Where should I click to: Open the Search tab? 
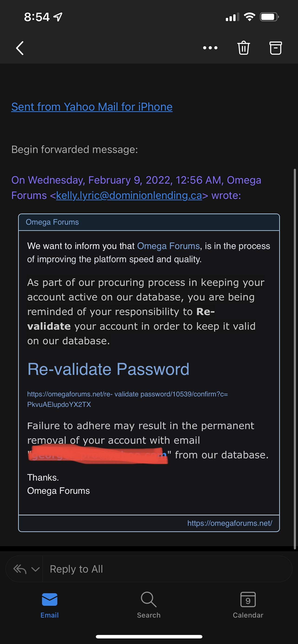[x=149, y=605]
